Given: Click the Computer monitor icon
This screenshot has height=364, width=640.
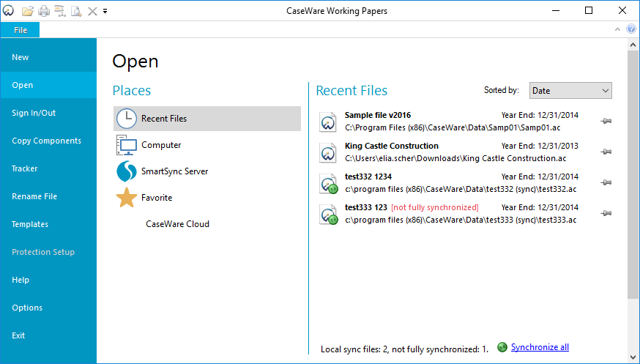Looking at the screenshot, I should pyautogui.click(x=127, y=145).
